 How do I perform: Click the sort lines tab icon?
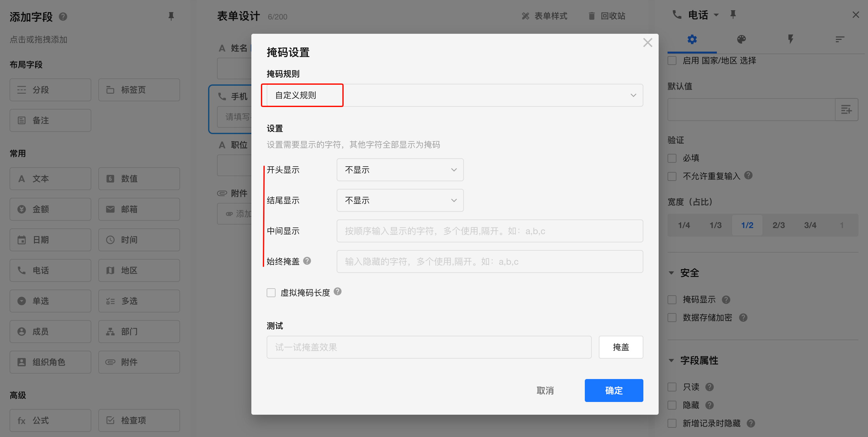[x=840, y=39]
